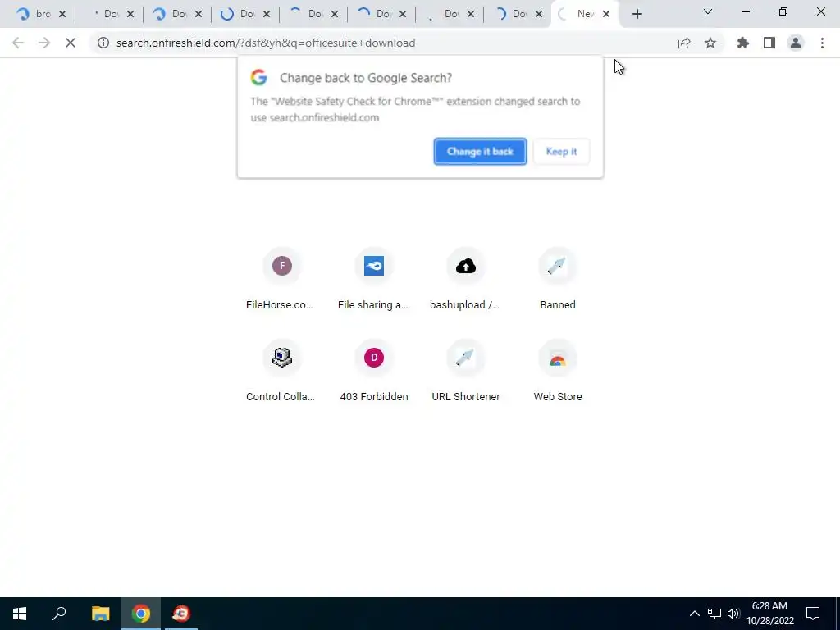Open Windows taskbar search
840x630 pixels.
tap(59, 614)
